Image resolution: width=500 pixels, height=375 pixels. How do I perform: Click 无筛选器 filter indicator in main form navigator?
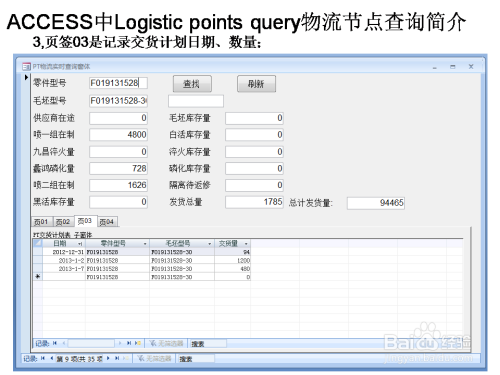coord(154,359)
